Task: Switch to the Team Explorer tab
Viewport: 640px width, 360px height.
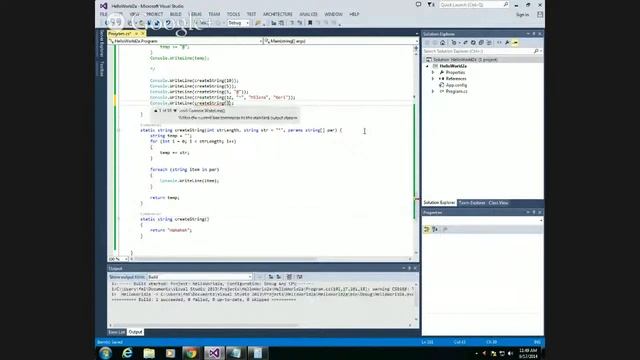Action: coord(472,203)
